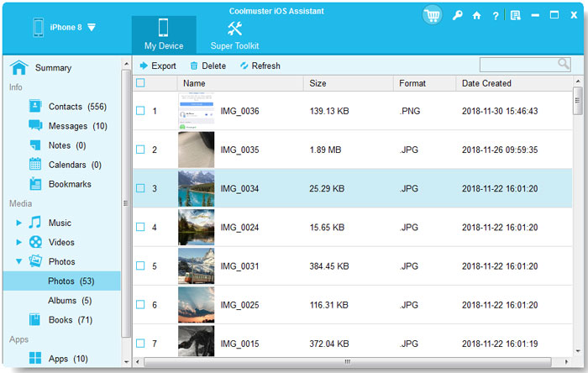
Task: Select the Calendars sidebar icon
Action: pos(35,165)
